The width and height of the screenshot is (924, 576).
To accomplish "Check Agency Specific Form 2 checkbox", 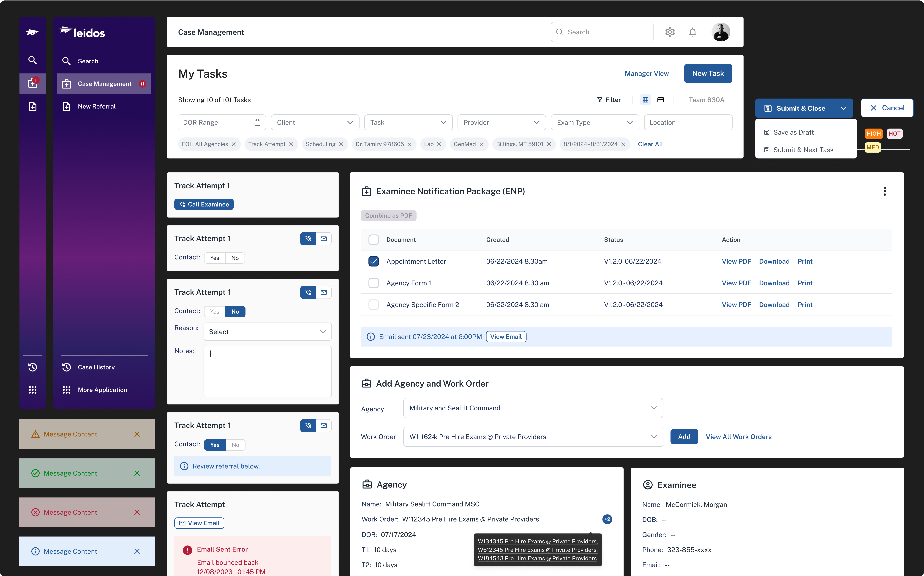I will point(373,305).
